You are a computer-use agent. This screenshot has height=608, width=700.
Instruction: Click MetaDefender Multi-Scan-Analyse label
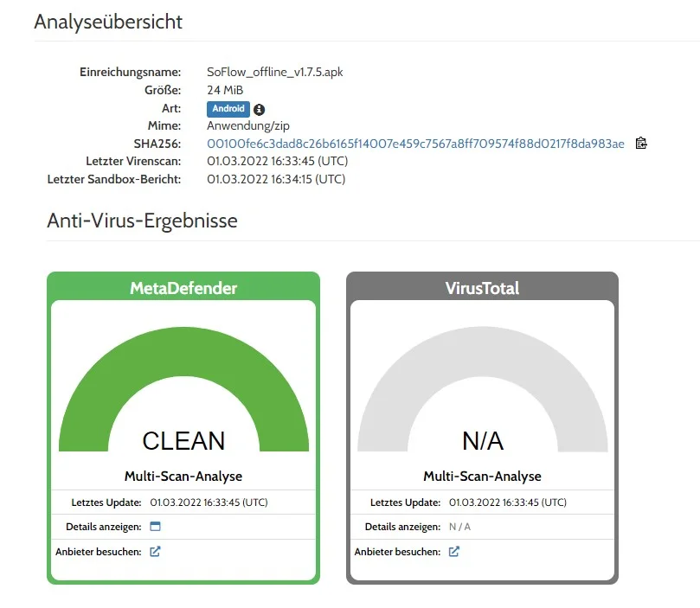(183, 476)
